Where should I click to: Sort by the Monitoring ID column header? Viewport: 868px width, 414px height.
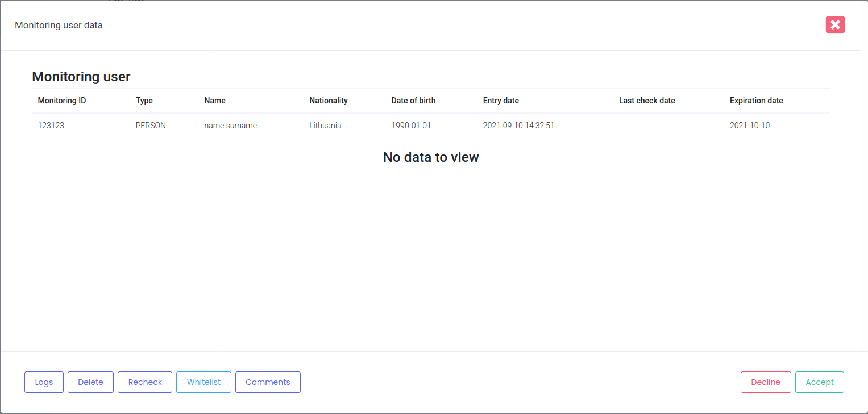click(x=61, y=101)
